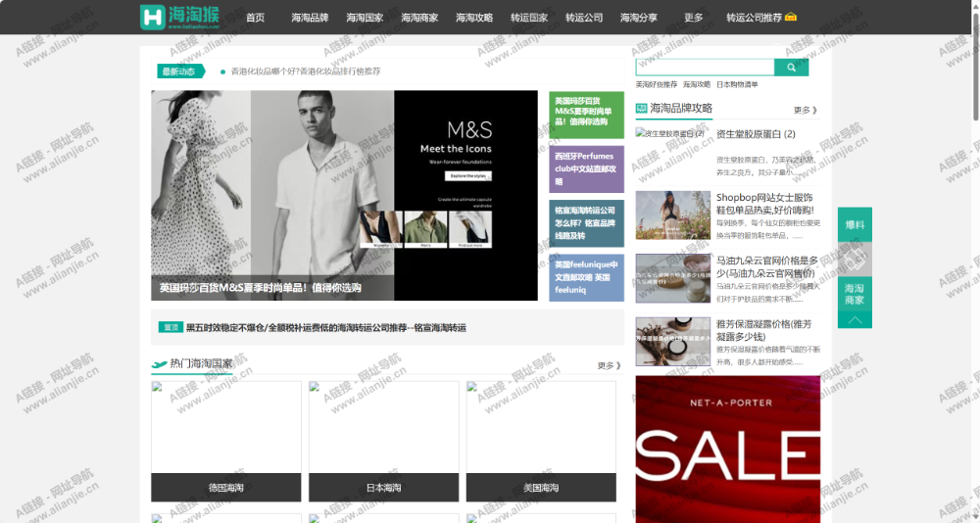This screenshot has width=980, height=523.
Task: Click banner caption 英国玛莎百货M&S夏季时尚单品
Action: pyautogui.click(x=260, y=288)
